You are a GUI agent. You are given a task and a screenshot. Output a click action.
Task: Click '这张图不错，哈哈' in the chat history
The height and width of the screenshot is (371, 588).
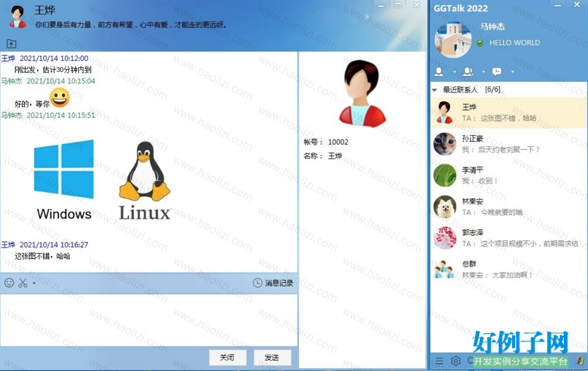point(43,256)
